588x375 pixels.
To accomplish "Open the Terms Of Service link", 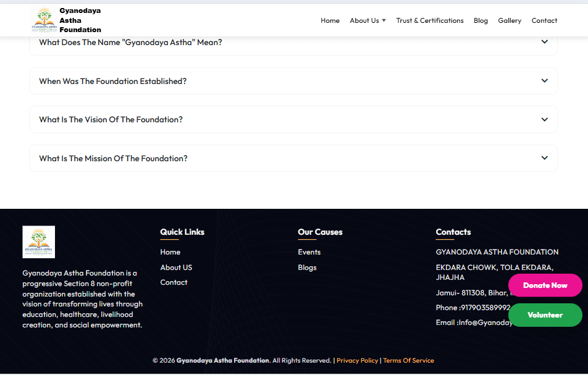I will coord(408,360).
